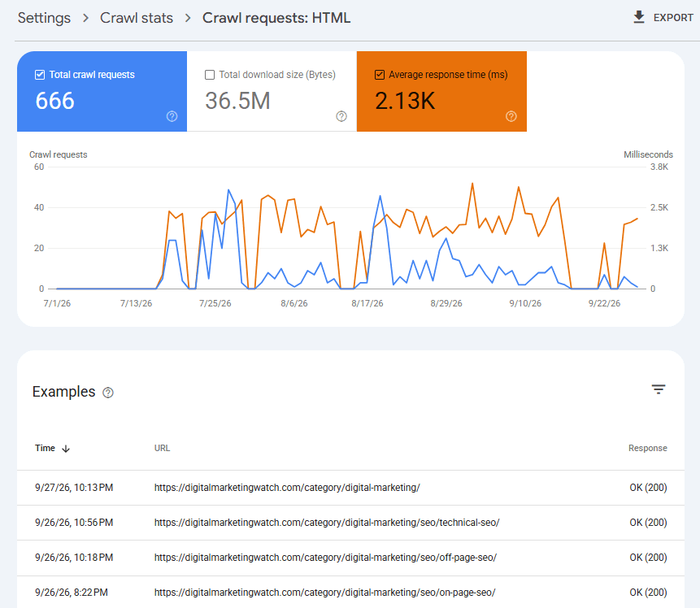Open the filter icon in Examples panel

click(x=659, y=389)
